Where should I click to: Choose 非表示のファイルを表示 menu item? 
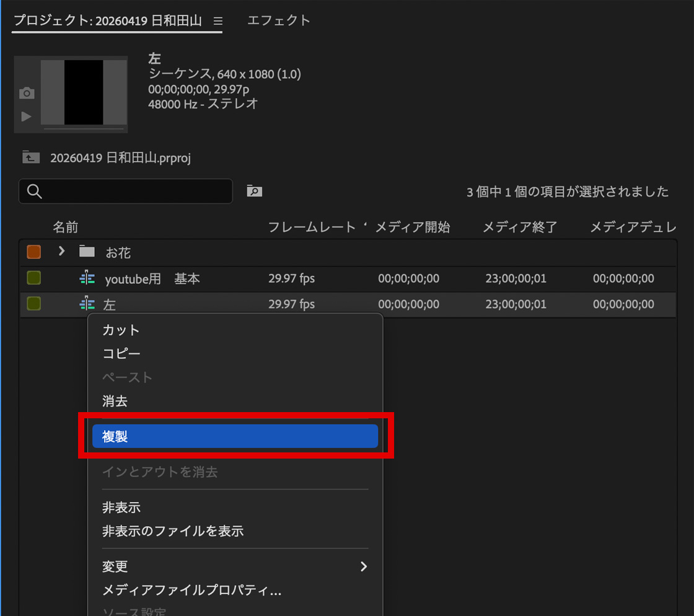pos(235,530)
